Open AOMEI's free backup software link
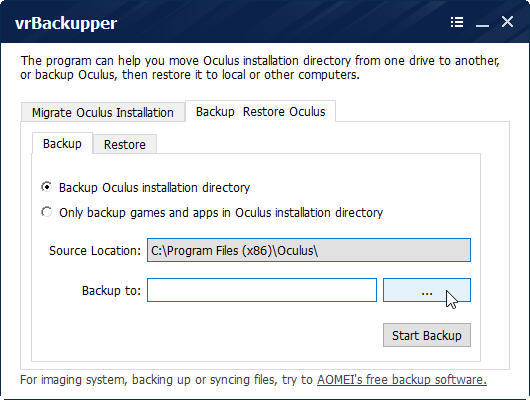Image resolution: width=530 pixels, height=400 pixels. 402,380
